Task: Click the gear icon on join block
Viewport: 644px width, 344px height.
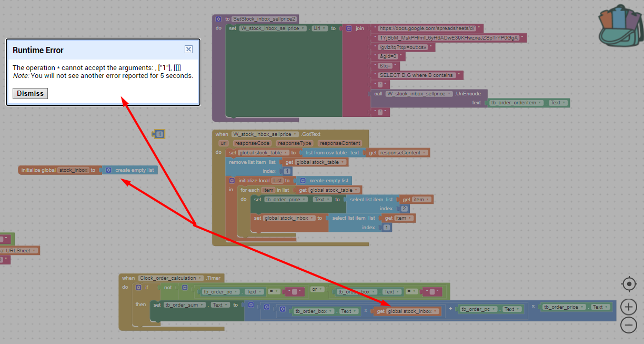Action: tap(349, 28)
